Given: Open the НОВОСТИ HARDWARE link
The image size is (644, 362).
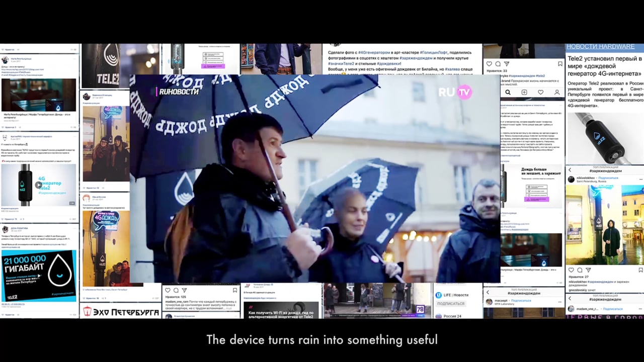Looking at the screenshot, I should [x=601, y=47].
